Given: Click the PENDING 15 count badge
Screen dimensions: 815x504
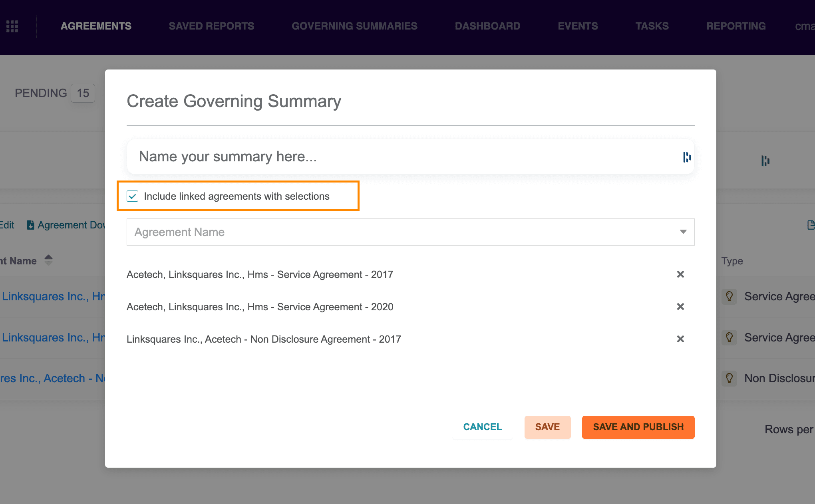Looking at the screenshot, I should tap(83, 93).
